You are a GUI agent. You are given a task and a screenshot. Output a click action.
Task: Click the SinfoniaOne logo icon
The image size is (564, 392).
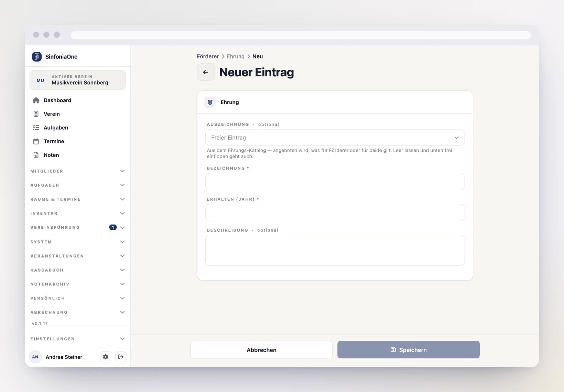click(x=36, y=56)
